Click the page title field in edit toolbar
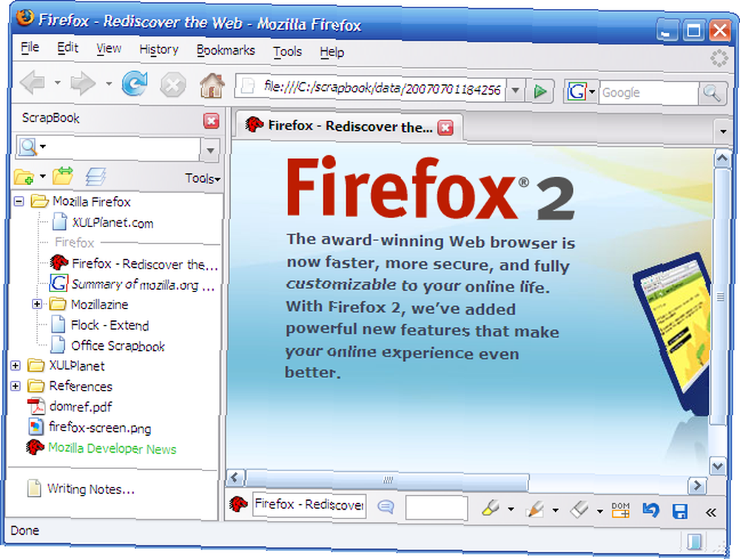The width and height of the screenshot is (740, 560). point(309,505)
